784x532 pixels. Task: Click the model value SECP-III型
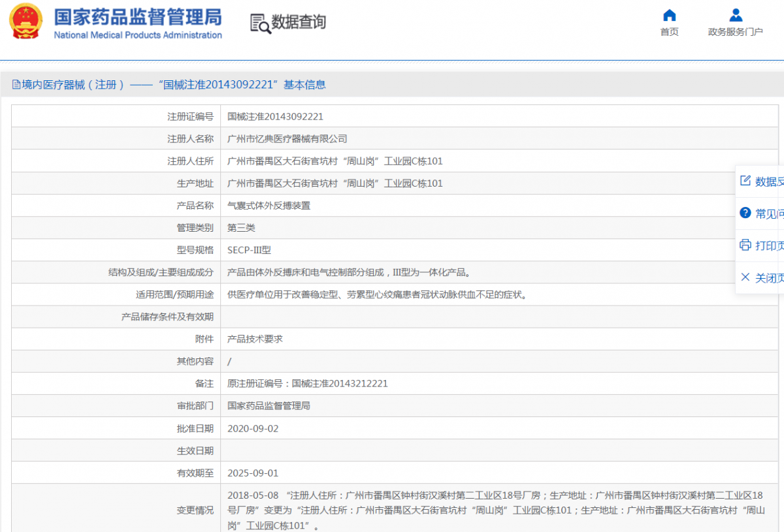coord(249,250)
